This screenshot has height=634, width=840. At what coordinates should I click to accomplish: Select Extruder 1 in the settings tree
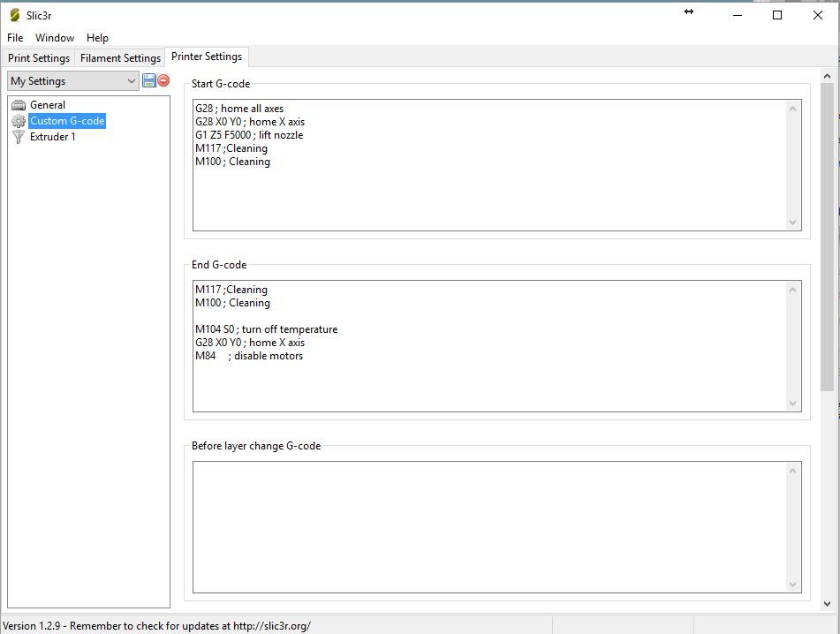tap(52, 137)
